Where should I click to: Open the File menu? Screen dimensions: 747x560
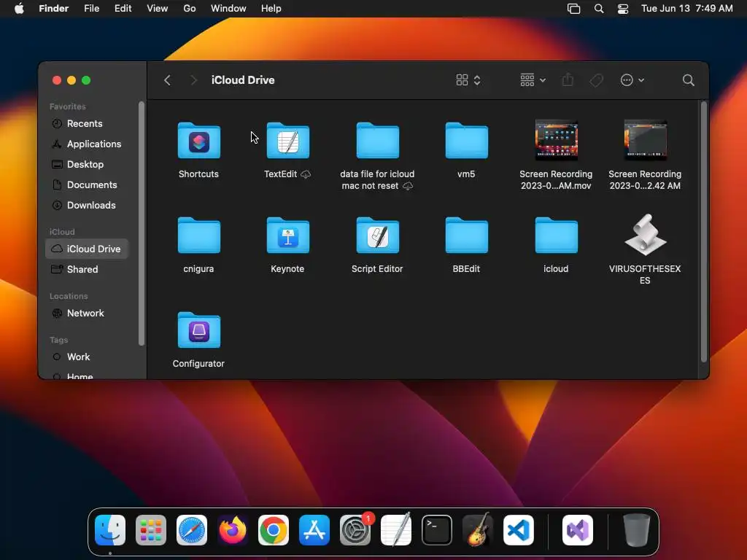point(91,9)
